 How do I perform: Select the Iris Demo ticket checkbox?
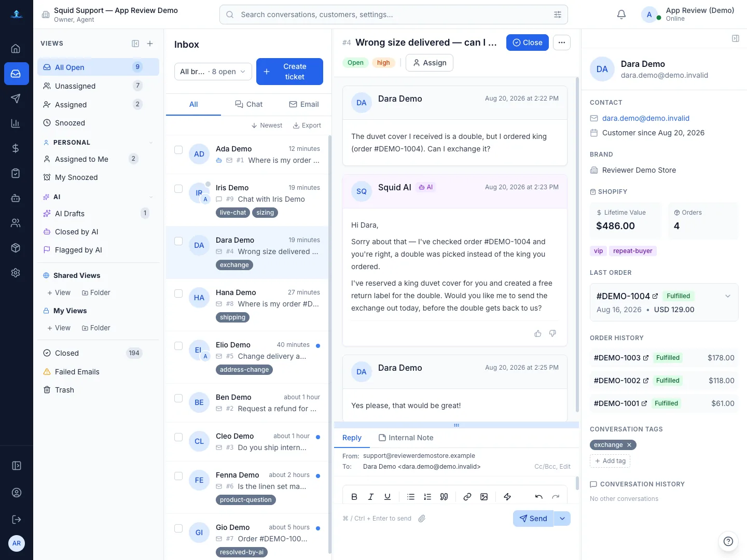[x=178, y=189]
